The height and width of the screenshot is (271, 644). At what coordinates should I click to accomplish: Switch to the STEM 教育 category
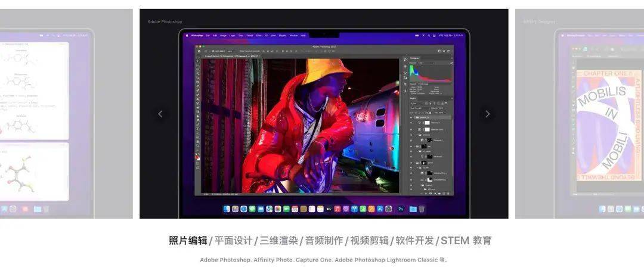(466, 241)
